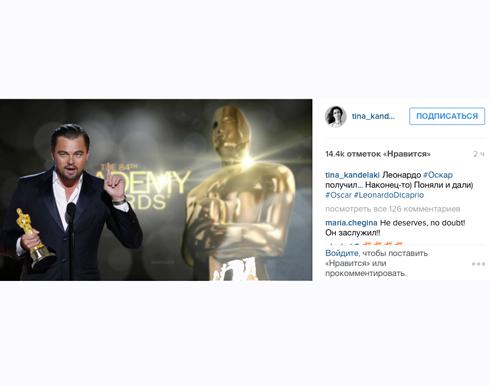Click the 14.4k likes count
The image size is (490, 387).
click(x=378, y=154)
